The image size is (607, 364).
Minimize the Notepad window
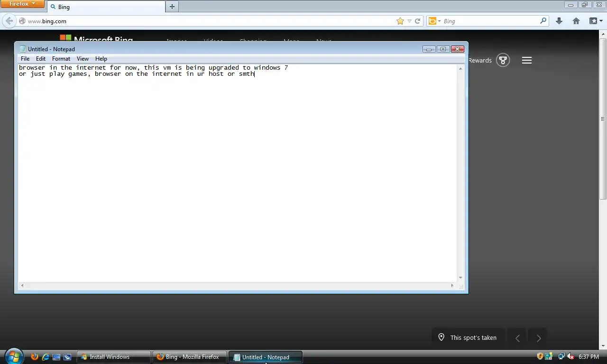429,49
